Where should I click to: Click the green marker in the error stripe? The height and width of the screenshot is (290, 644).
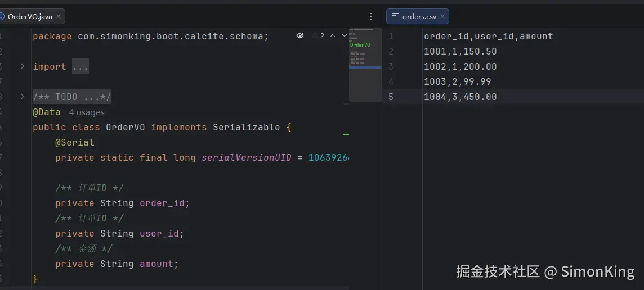(x=346, y=134)
